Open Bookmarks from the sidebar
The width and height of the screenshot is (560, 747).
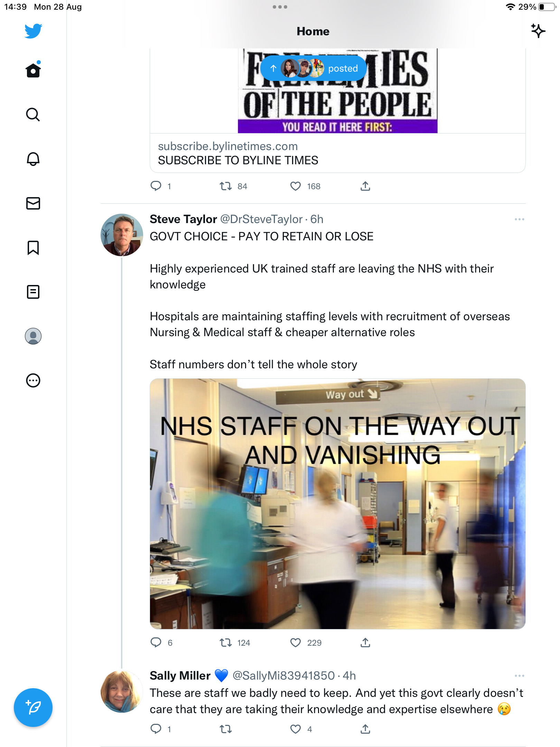point(33,248)
